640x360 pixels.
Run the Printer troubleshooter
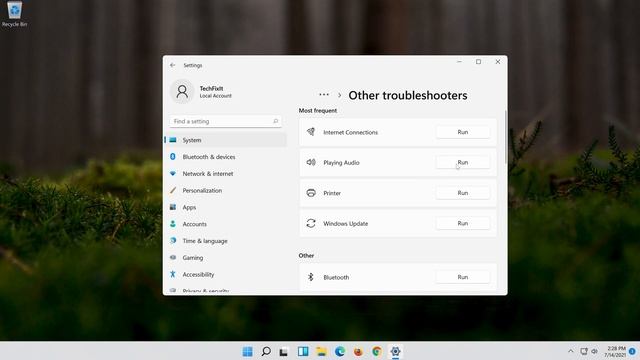[462, 193]
